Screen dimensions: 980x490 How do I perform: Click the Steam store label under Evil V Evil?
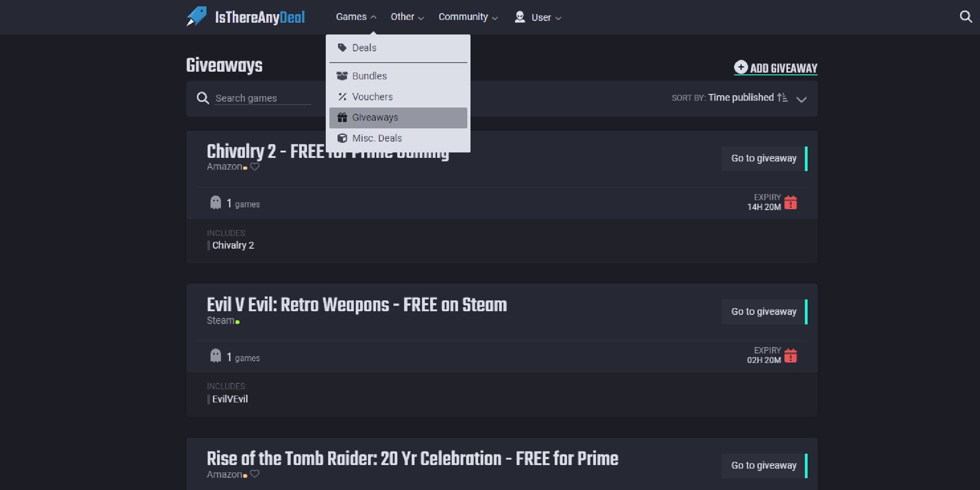[220, 320]
